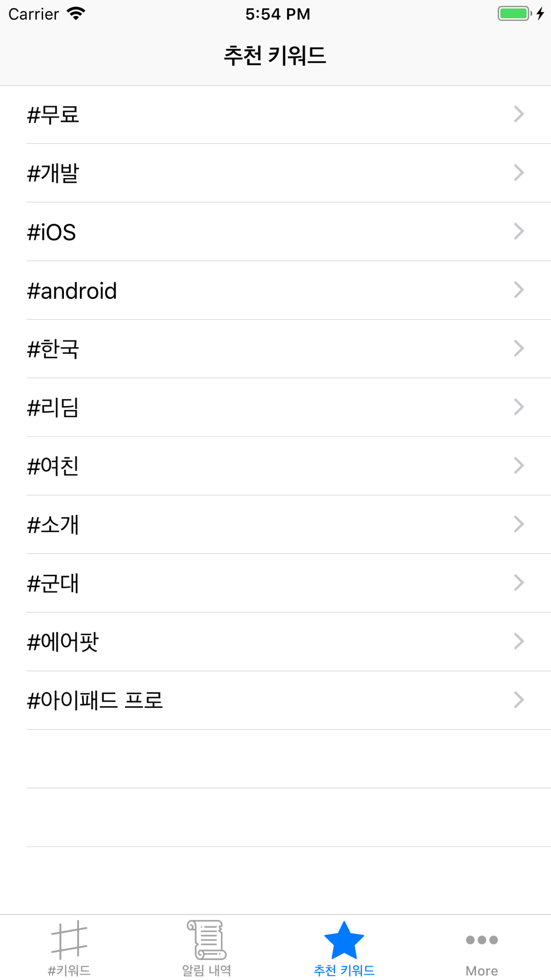Tap the chevron on the #android row
This screenshot has height=980, width=551.
pyautogui.click(x=518, y=290)
